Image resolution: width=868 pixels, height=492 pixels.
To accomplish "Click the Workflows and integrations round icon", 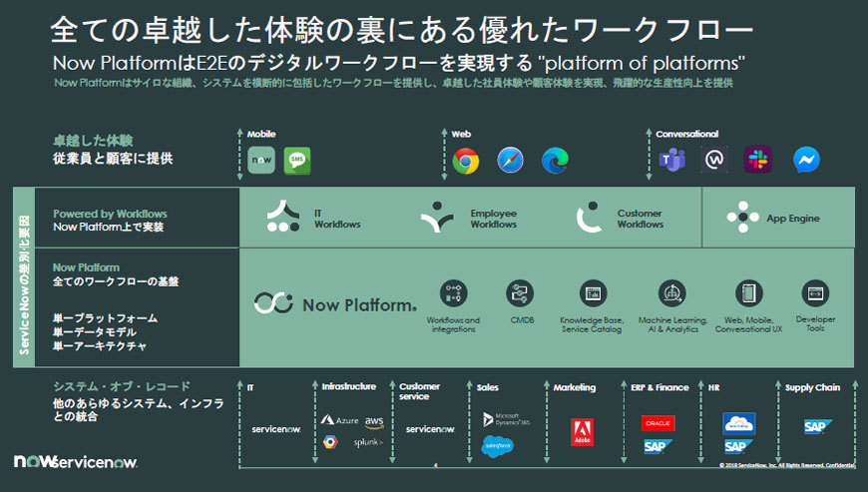I will point(453,293).
